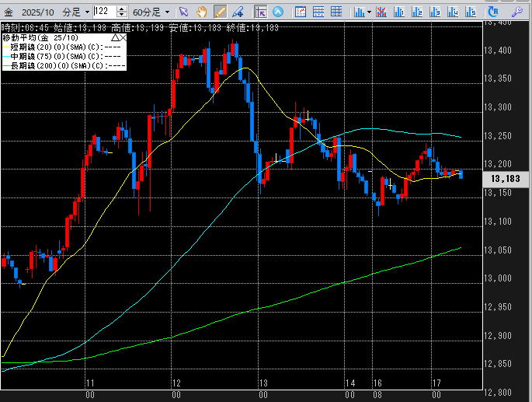Remove indicators with the red X chart icon

tap(381, 12)
